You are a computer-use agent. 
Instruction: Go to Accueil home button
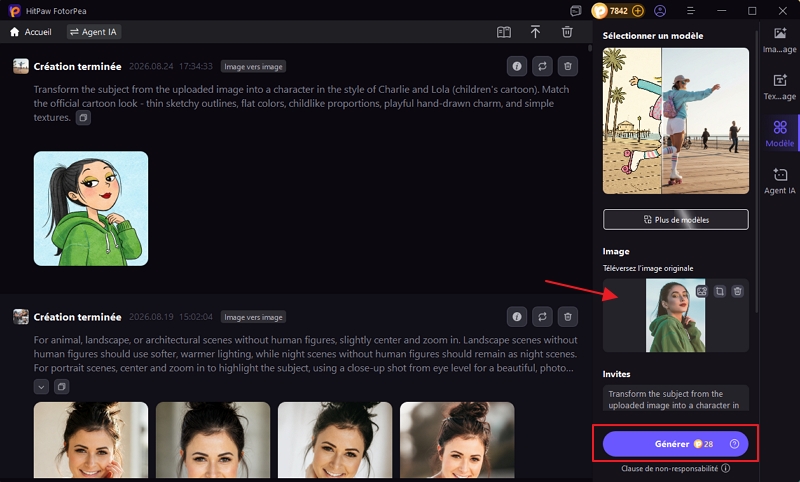point(31,32)
